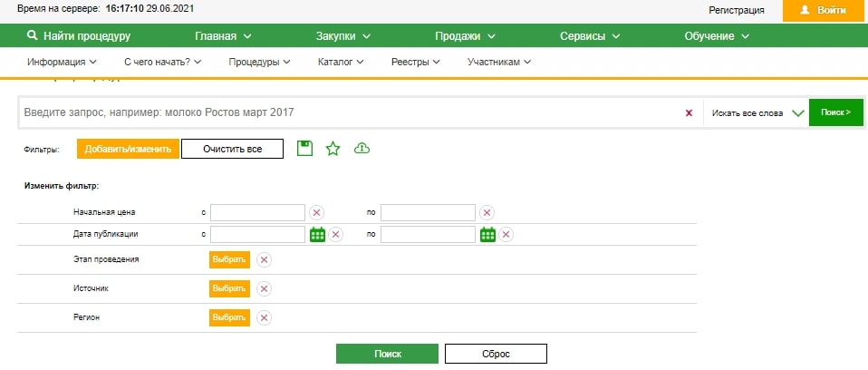This screenshot has width=868, height=370.
Task: Clear the Начальная цена start value
Action: click(317, 212)
